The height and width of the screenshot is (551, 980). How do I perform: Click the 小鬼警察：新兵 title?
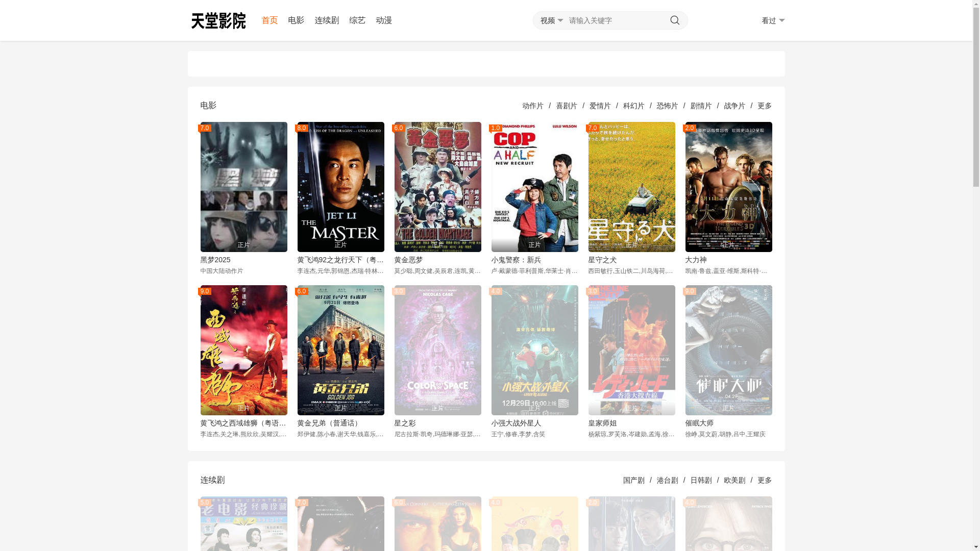coord(516,260)
